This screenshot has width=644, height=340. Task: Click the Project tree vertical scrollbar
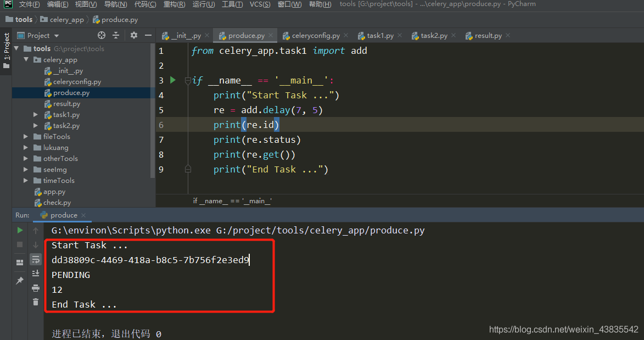(153, 111)
